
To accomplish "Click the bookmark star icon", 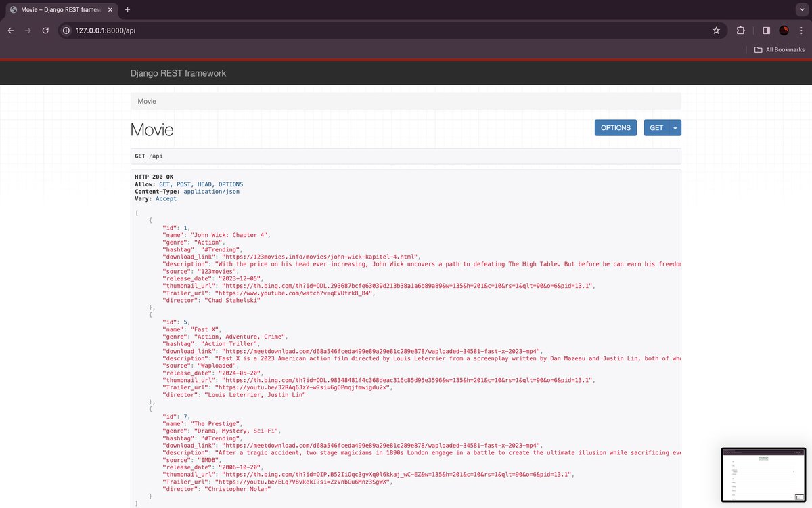I will (715, 30).
